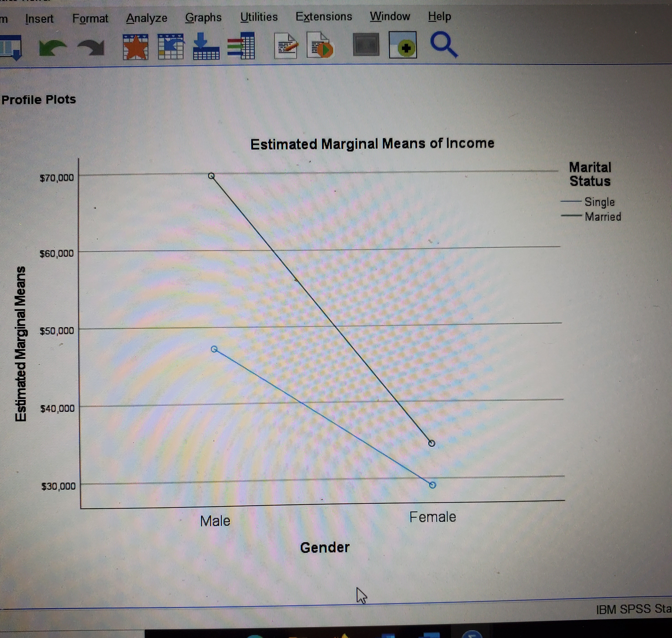
Task: Select the Profile Plots heading
Action: [38, 100]
